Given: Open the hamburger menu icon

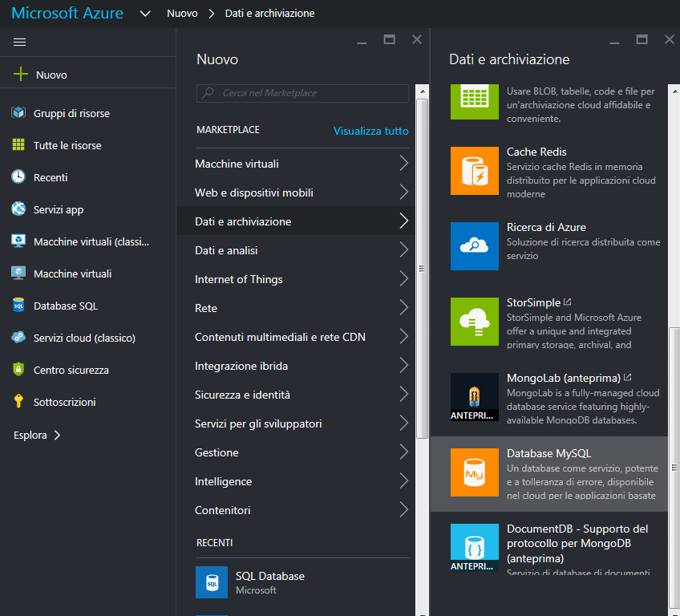Looking at the screenshot, I should [19, 42].
